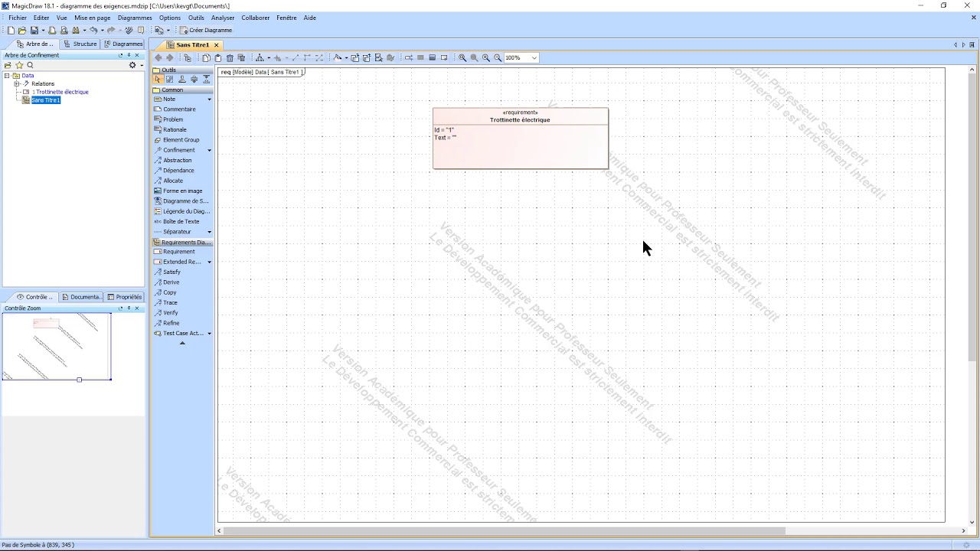Open the zoom percentage 100% dropdown
Screen dimensions: 980x551
[x=534, y=57]
